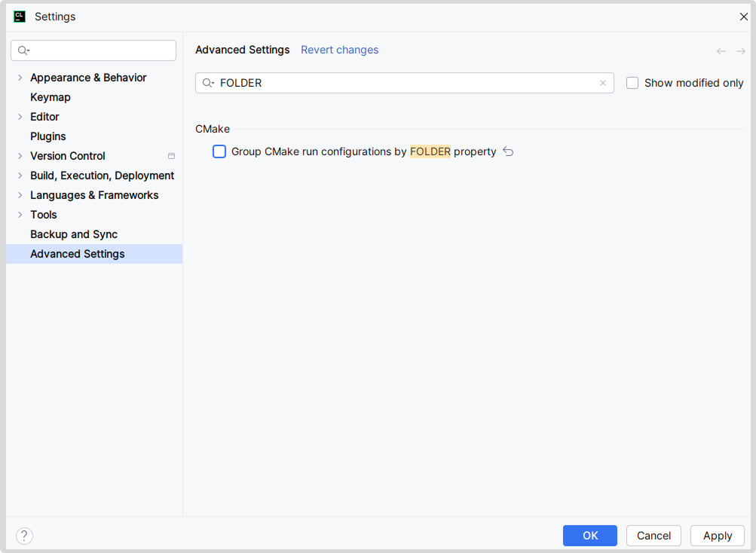The width and height of the screenshot is (756, 553).
Task: Click the Version Control project-level settings icon
Action: coord(171,156)
